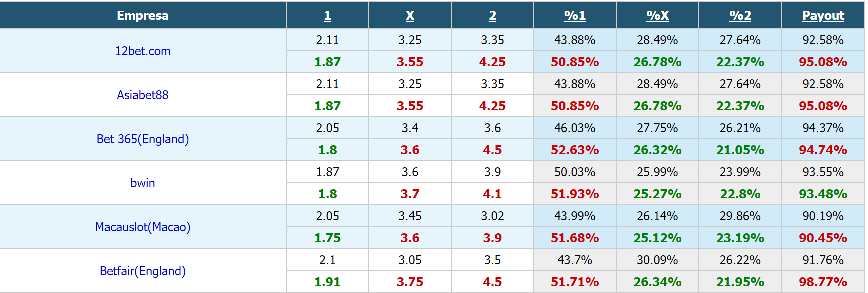Select bwin's green 93.48% payout cell
The image size is (868, 293).
(823, 194)
